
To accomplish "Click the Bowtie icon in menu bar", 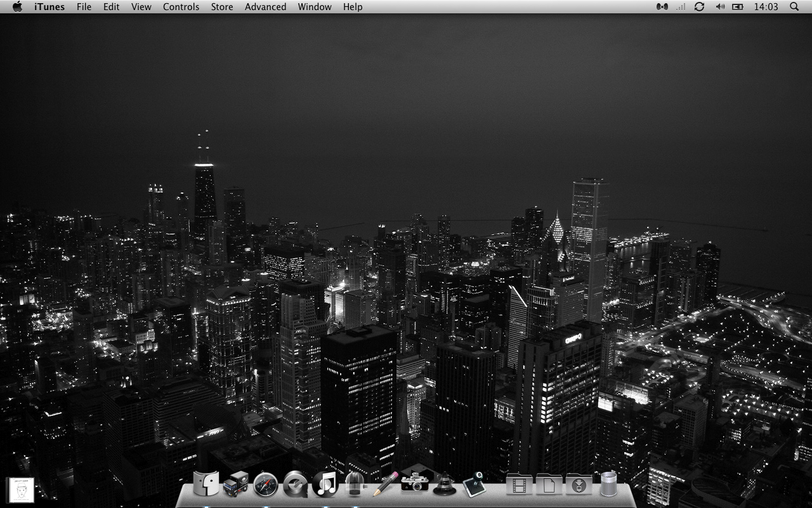I will (x=662, y=7).
